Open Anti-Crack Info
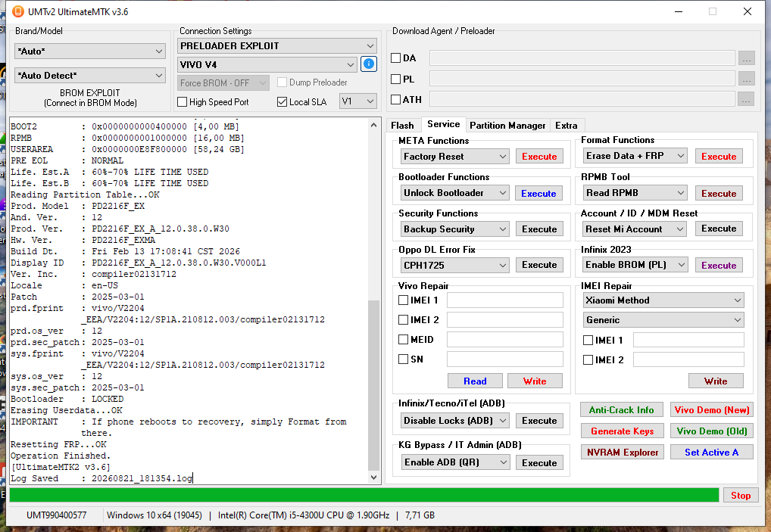771x532 pixels. pos(622,409)
